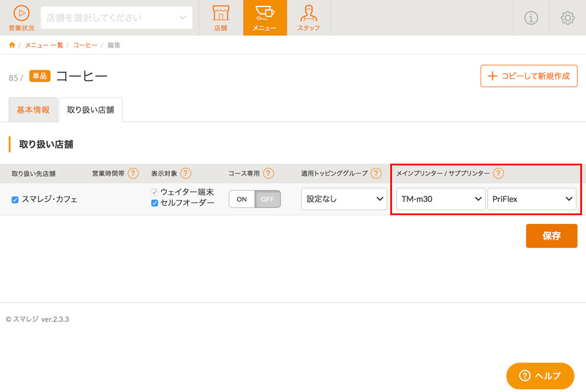This screenshot has height=392, width=586.
Task: Uncheck the セルフオーダー checkbox
Action: [155, 203]
